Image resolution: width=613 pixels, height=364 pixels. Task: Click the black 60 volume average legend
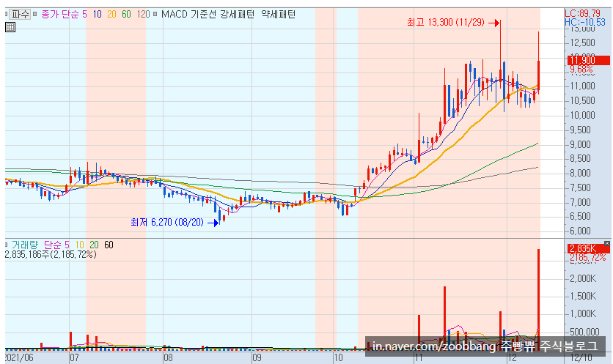pos(109,245)
